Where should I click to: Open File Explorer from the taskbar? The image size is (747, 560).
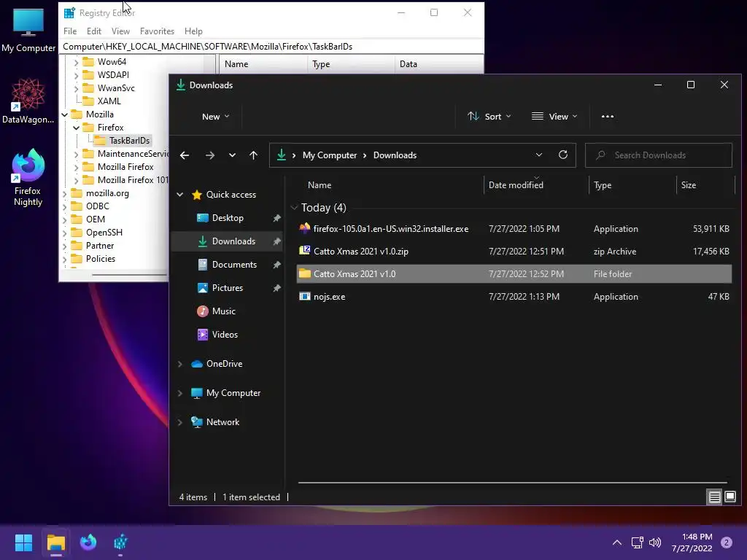click(55, 542)
